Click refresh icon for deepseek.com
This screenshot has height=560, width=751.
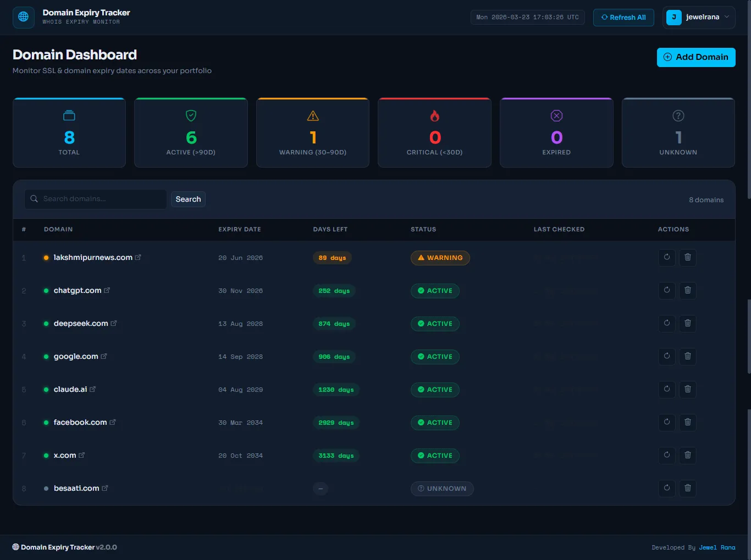(x=667, y=323)
